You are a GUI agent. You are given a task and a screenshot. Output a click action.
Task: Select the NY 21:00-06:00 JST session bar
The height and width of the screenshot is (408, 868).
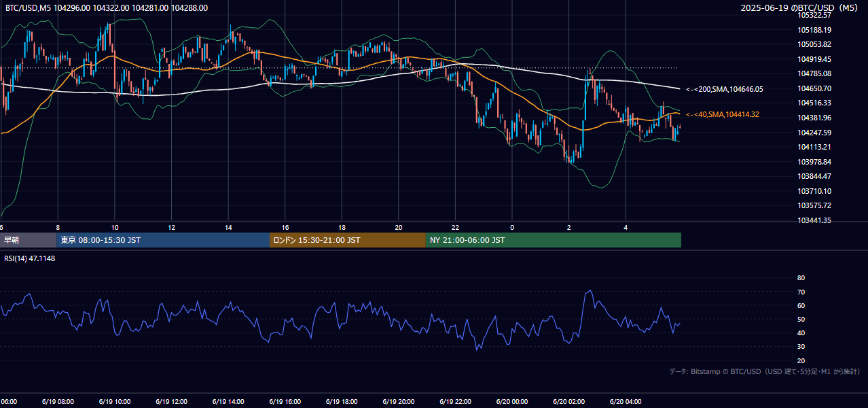point(554,240)
